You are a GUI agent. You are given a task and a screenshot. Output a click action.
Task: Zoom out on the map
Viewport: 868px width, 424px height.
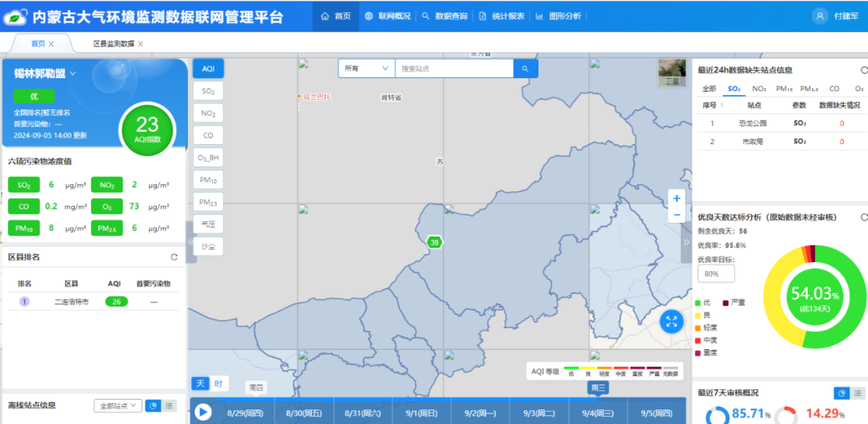click(677, 215)
